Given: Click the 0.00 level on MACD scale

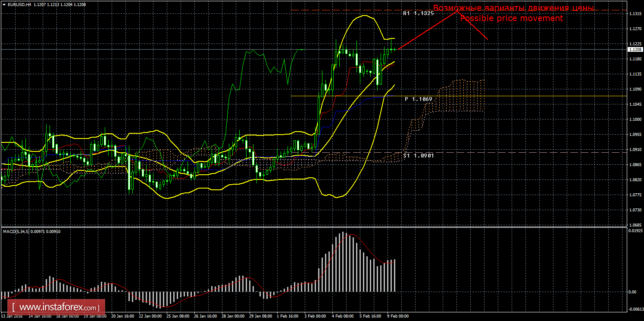Looking at the screenshot, I should (632, 292).
